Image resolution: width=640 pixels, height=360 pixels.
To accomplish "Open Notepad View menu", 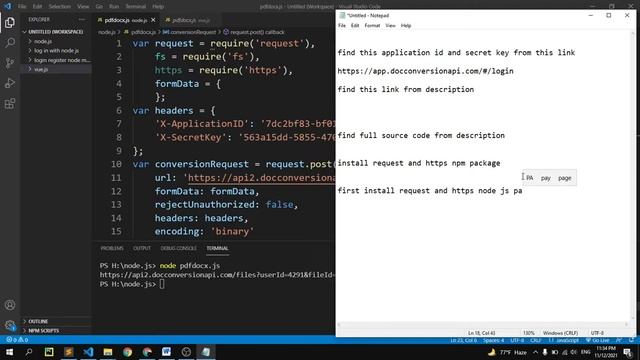I will click(x=390, y=26).
